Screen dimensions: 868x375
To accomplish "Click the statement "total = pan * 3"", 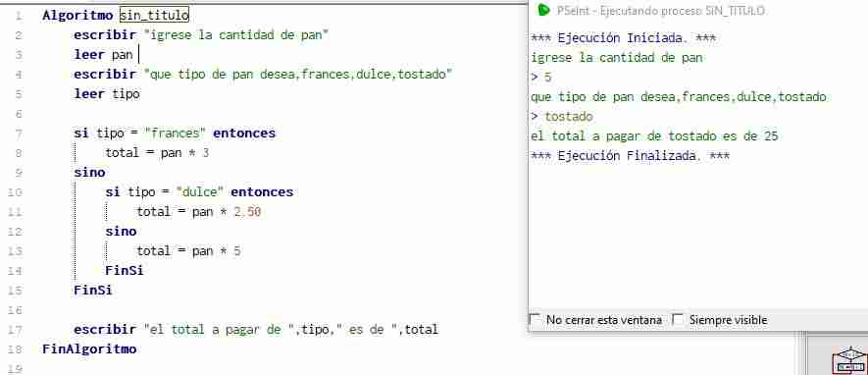I will click(157, 153).
